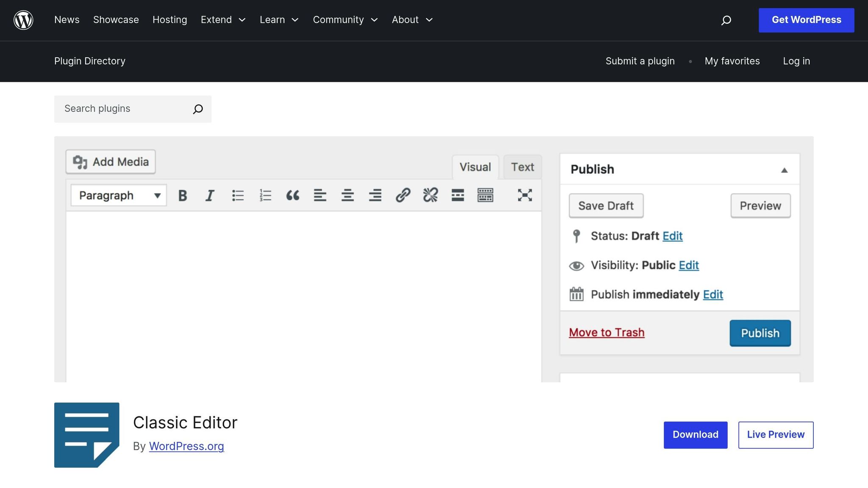Screen dimensions: 868x488
Task: Align text center
Action: coord(348,195)
